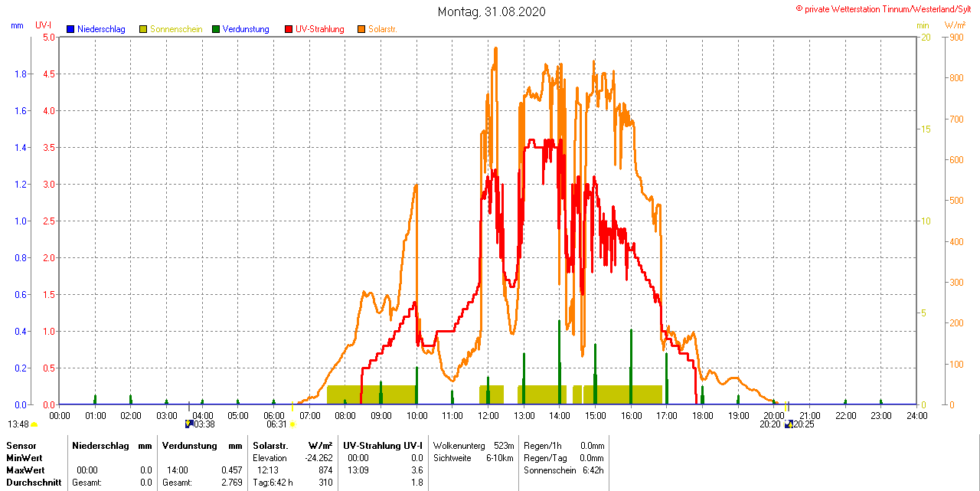Click the UV max time 13:09

(x=358, y=470)
